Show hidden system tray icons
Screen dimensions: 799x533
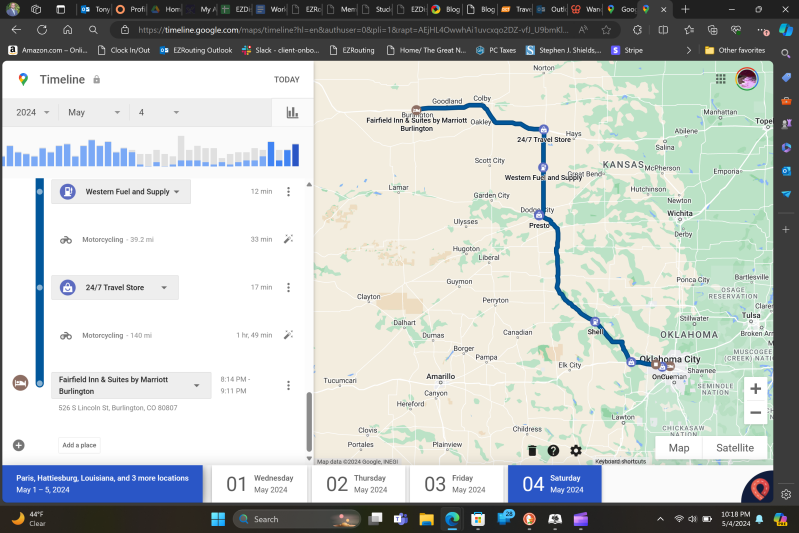(660, 519)
